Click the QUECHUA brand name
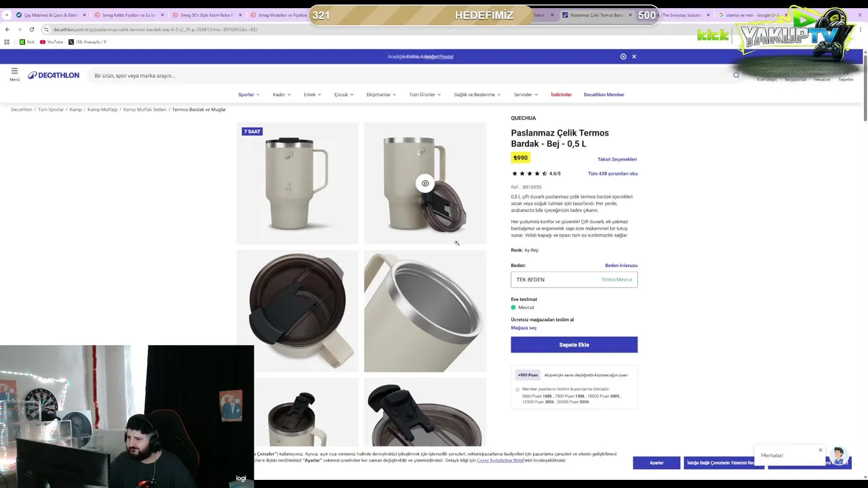868x488 pixels. [x=524, y=118]
